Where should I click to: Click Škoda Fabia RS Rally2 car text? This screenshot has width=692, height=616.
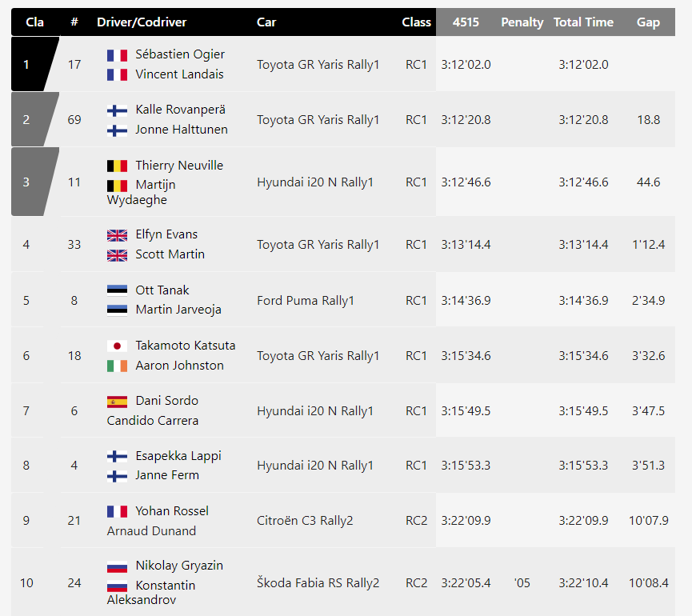coord(318,583)
